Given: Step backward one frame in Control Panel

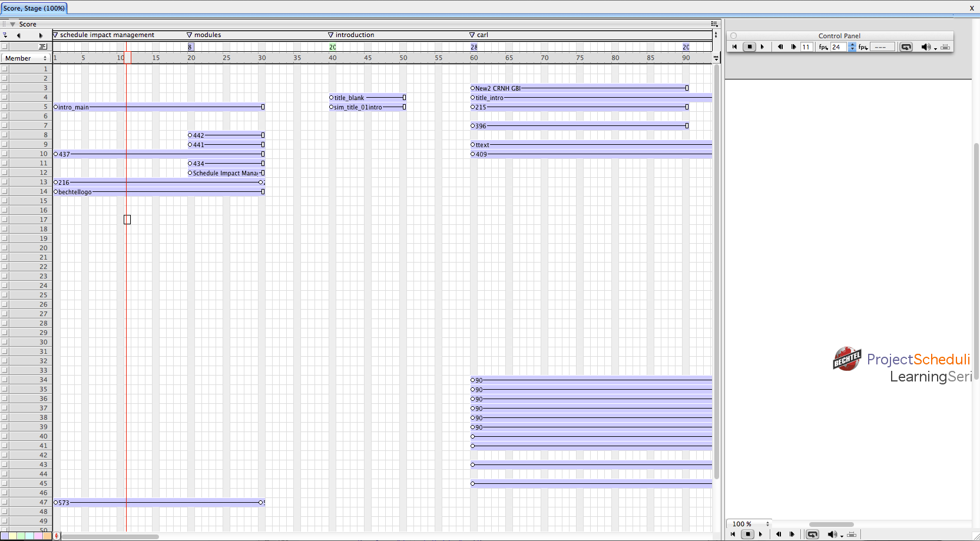Looking at the screenshot, I should [x=780, y=47].
